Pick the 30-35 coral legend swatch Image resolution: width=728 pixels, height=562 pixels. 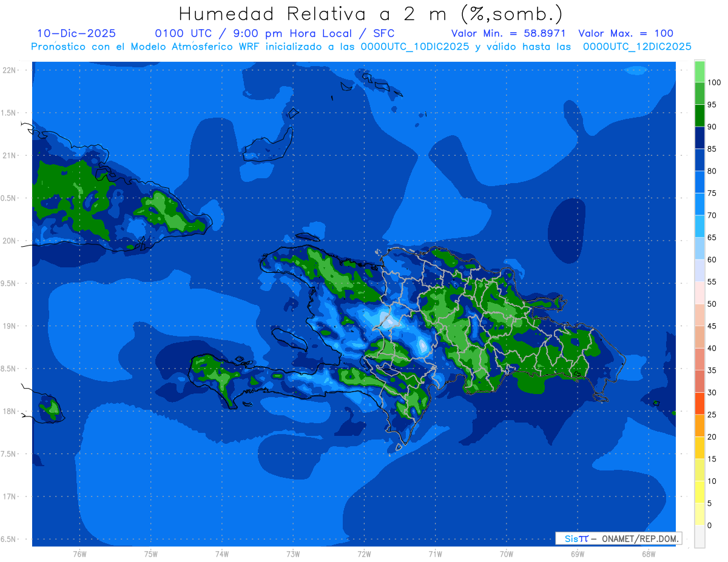tap(699, 381)
